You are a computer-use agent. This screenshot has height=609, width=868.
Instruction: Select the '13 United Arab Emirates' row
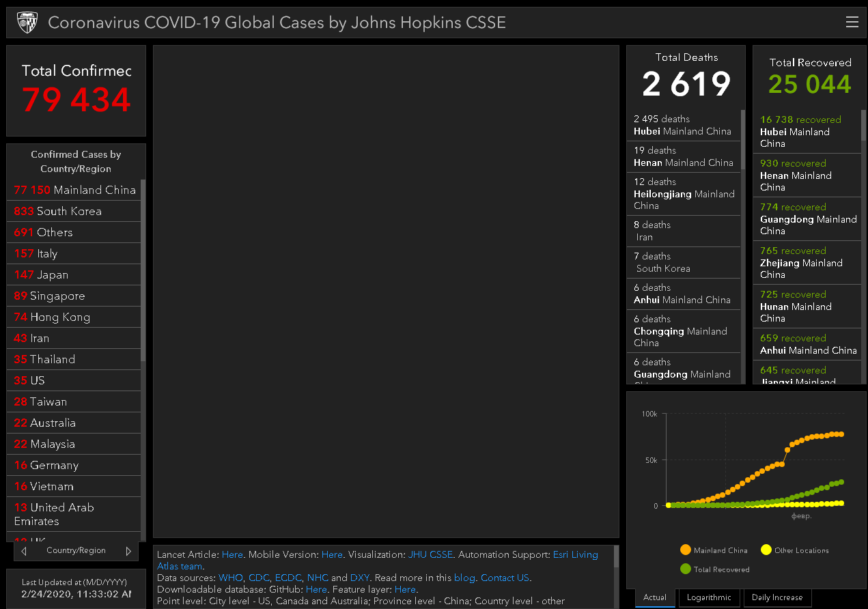coord(74,514)
